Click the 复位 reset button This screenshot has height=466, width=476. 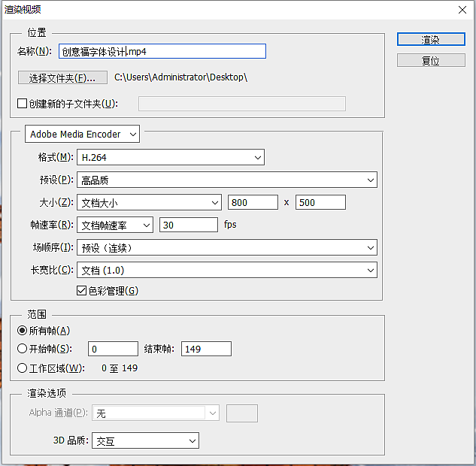(431, 60)
